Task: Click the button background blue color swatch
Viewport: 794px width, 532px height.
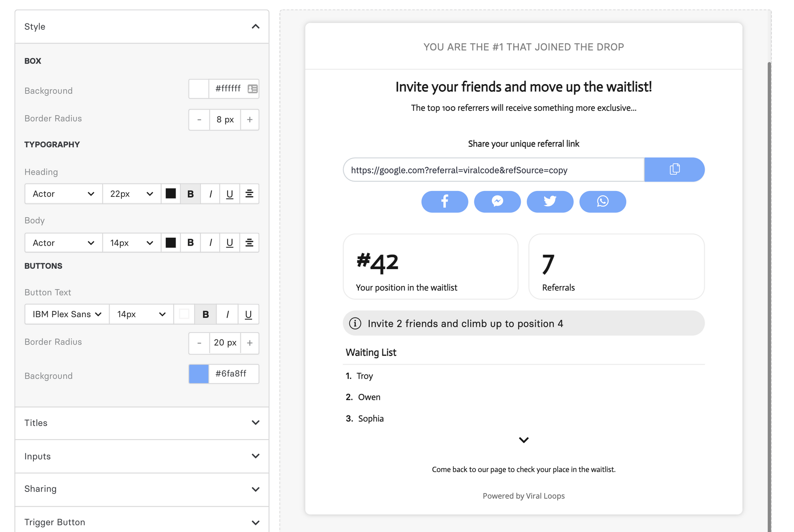Action: [198, 374]
